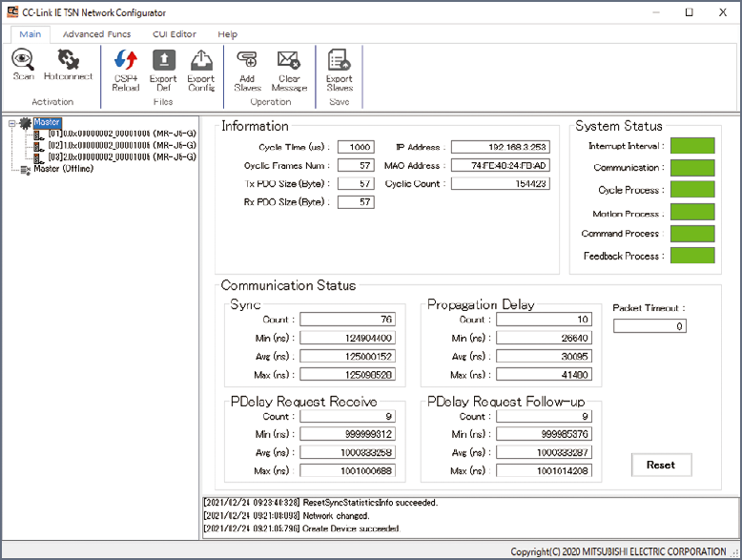Run CSP+ Reload

click(126, 70)
